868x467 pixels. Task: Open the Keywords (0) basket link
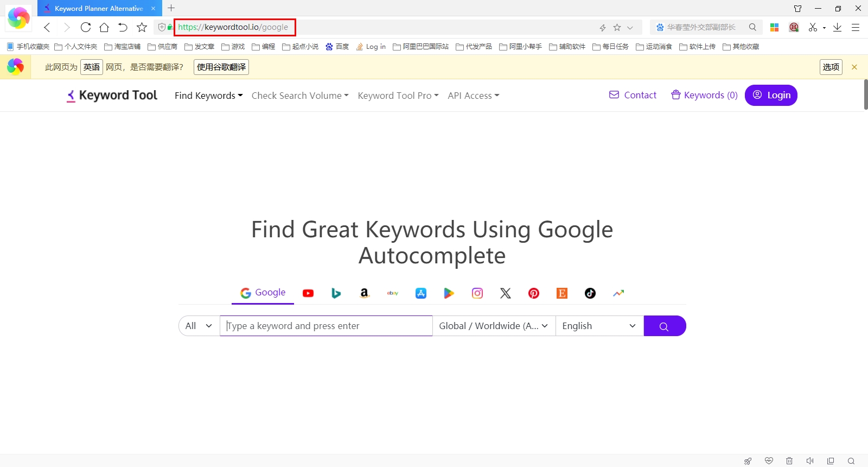click(704, 95)
